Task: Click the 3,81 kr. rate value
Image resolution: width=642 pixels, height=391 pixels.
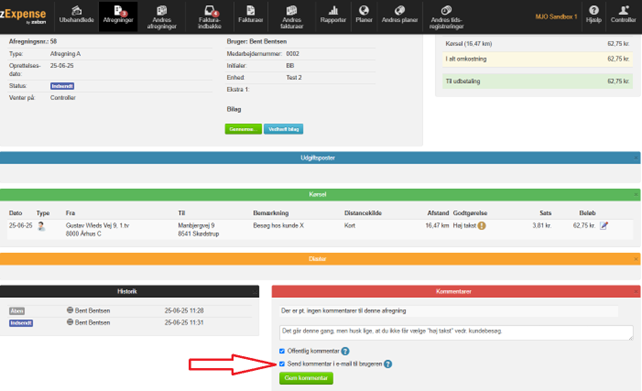Action: 542,226
